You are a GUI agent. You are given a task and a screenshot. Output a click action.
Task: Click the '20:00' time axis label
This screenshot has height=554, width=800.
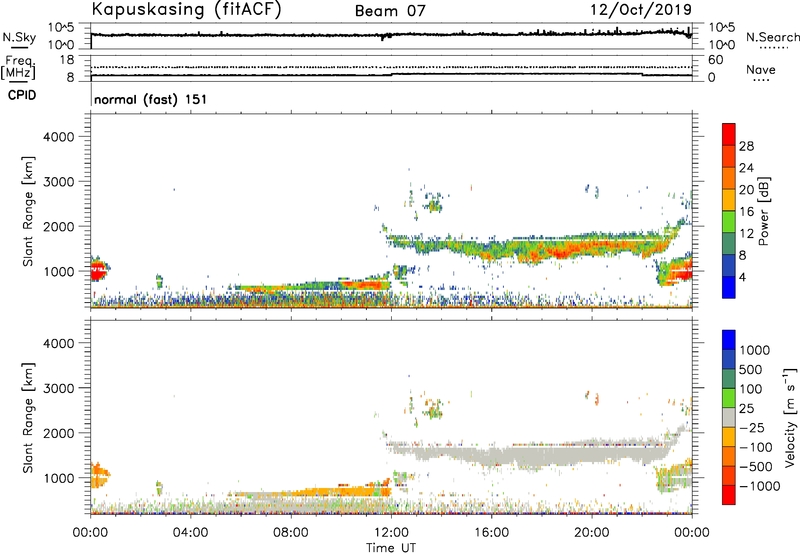tap(591, 533)
